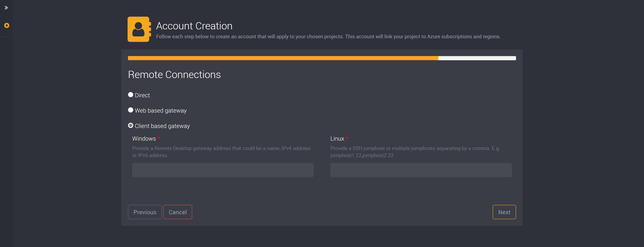
Task: Click the Account Creation title
Action: [x=194, y=26]
